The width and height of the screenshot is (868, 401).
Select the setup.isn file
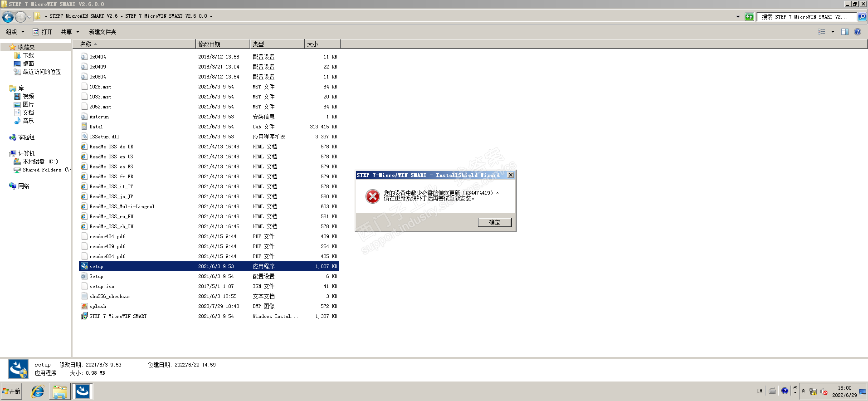(209, 286)
